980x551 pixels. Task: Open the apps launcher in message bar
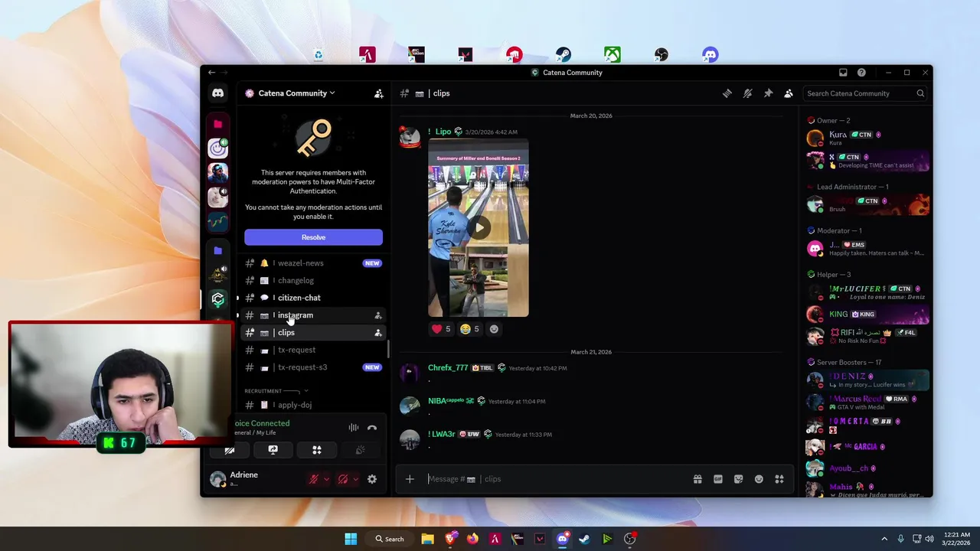(779, 479)
